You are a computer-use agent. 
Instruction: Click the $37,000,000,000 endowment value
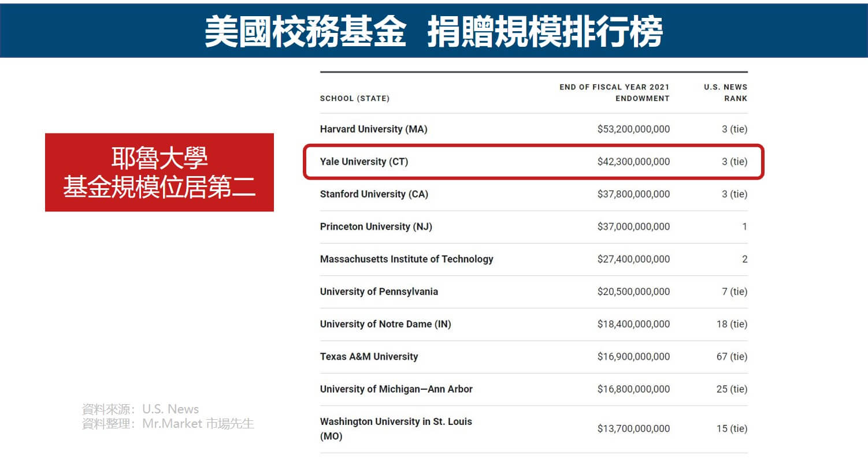click(633, 227)
